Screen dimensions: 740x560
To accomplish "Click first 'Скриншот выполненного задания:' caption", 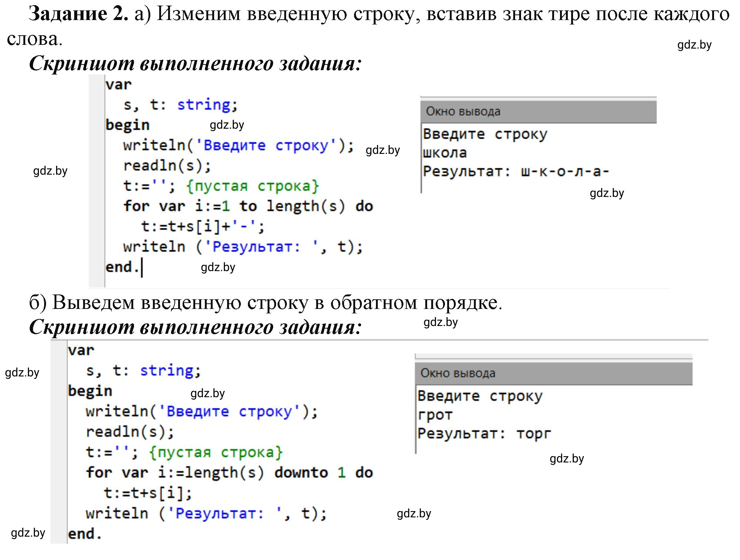I will click(195, 63).
